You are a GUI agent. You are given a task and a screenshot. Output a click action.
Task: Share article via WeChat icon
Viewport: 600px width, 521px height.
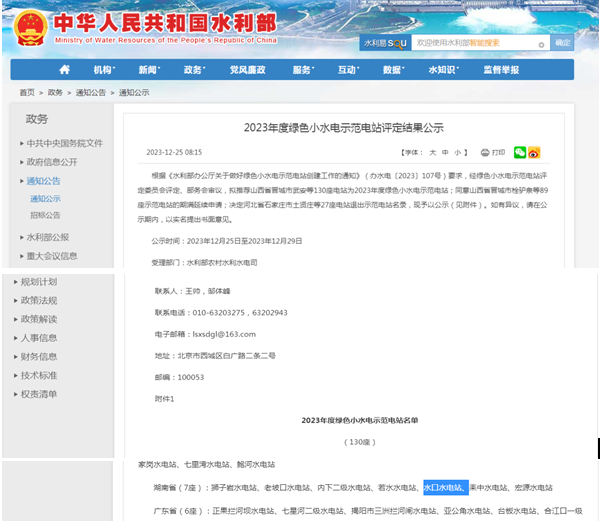click(520, 153)
